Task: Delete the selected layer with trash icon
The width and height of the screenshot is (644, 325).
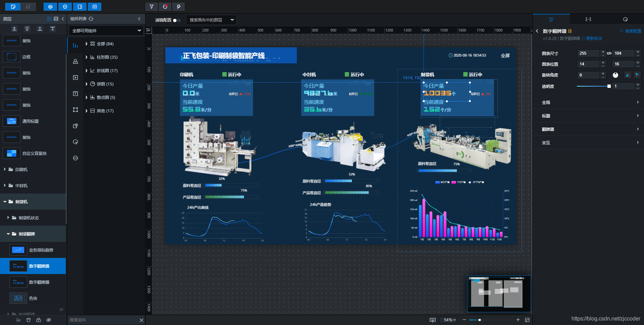Action: pyautogui.click(x=29, y=320)
